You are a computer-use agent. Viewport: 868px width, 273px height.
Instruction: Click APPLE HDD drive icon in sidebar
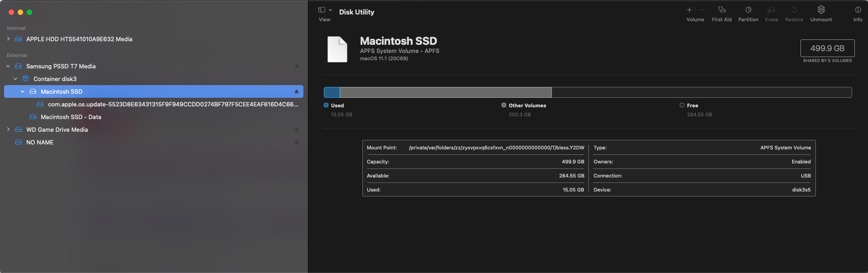[x=18, y=39]
